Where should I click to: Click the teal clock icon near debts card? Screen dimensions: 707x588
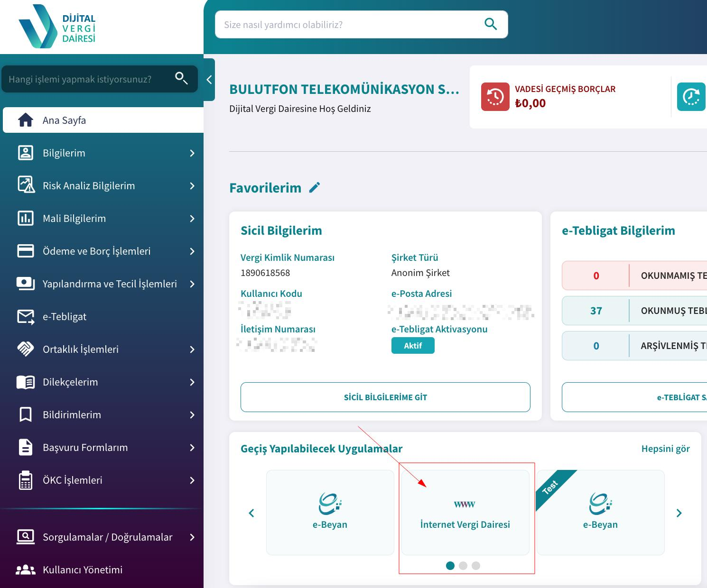(691, 97)
